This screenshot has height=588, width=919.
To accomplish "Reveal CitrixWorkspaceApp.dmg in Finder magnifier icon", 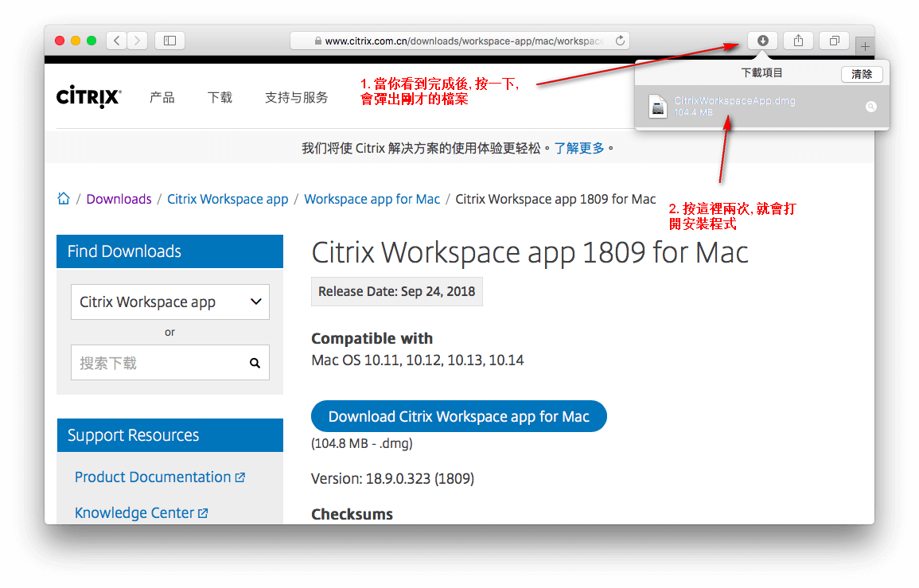I will [x=871, y=107].
